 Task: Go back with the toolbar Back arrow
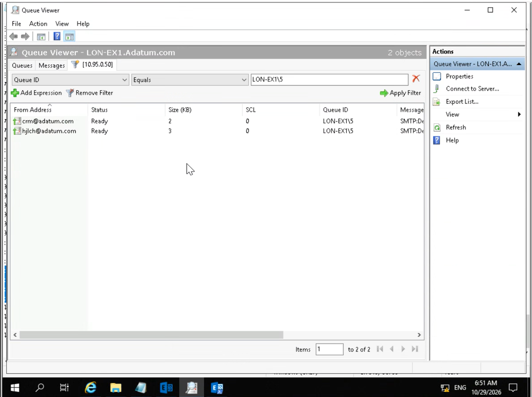pyautogui.click(x=14, y=37)
